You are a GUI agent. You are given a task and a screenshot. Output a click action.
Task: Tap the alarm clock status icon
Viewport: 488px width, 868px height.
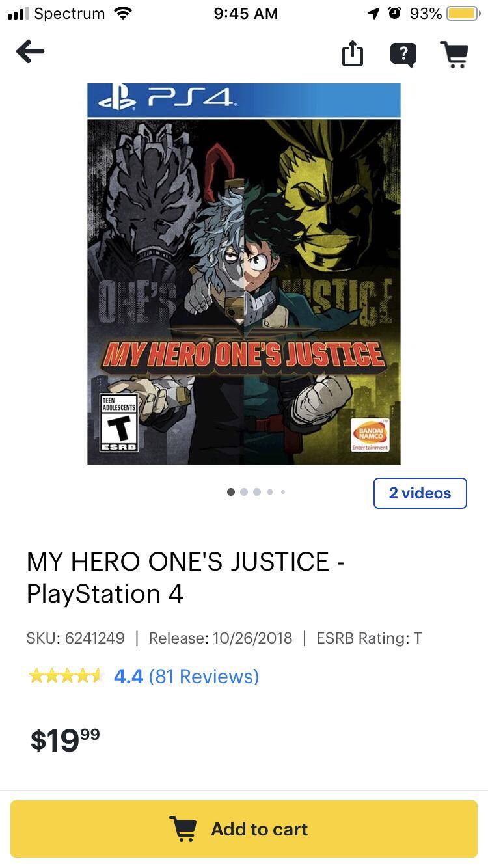click(394, 13)
